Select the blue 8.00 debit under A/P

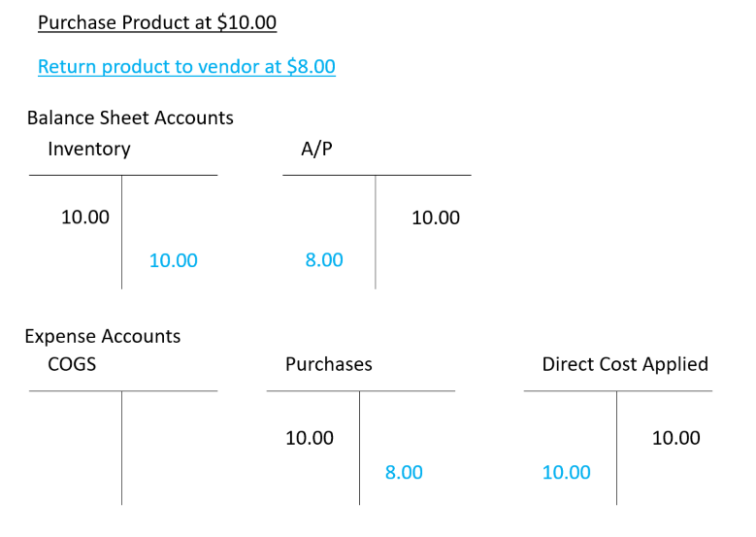pos(324,260)
